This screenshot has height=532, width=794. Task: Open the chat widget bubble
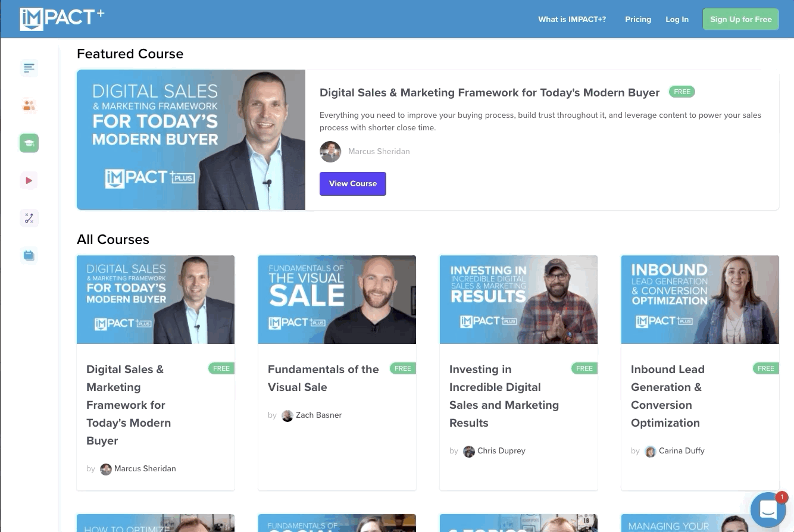point(768,510)
